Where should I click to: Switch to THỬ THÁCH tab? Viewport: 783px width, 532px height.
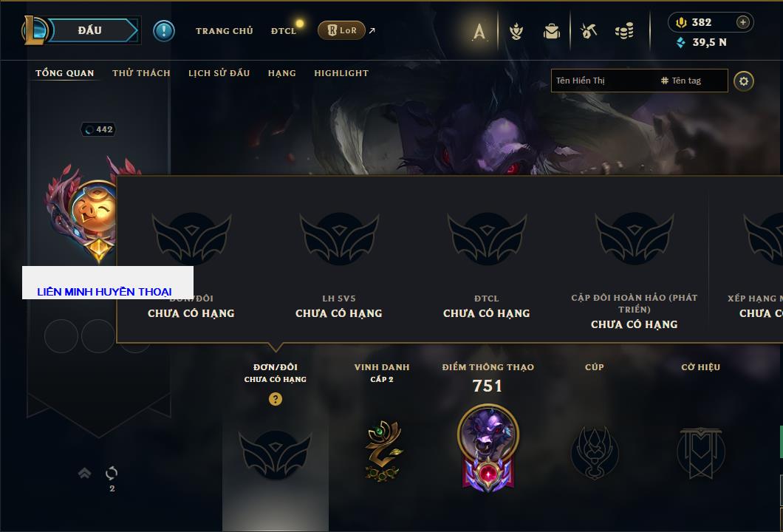[141, 73]
